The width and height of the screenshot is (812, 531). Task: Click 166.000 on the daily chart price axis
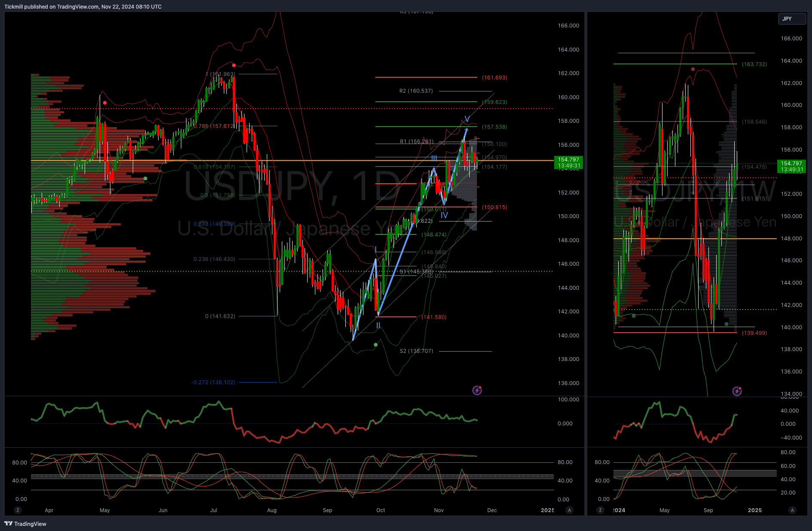pyautogui.click(x=568, y=26)
